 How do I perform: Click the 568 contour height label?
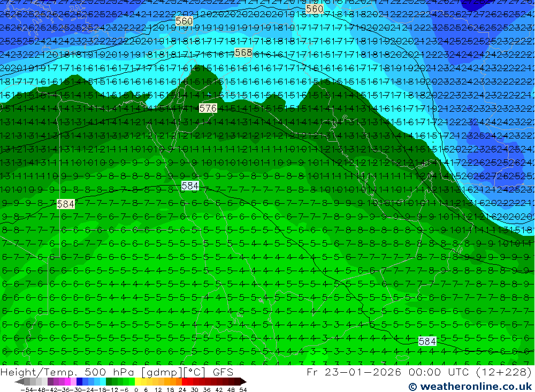tap(243, 52)
